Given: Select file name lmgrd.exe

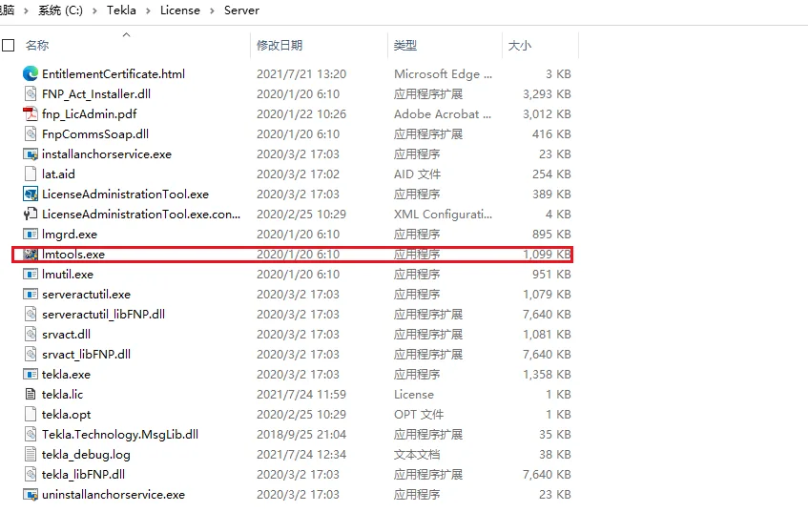Looking at the screenshot, I should (x=70, y=235).
